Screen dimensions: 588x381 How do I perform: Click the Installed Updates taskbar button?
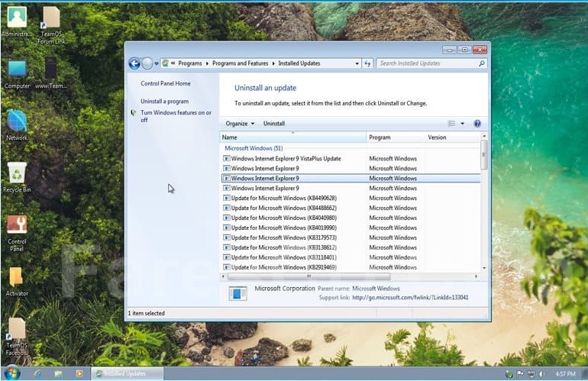(127, 373)
